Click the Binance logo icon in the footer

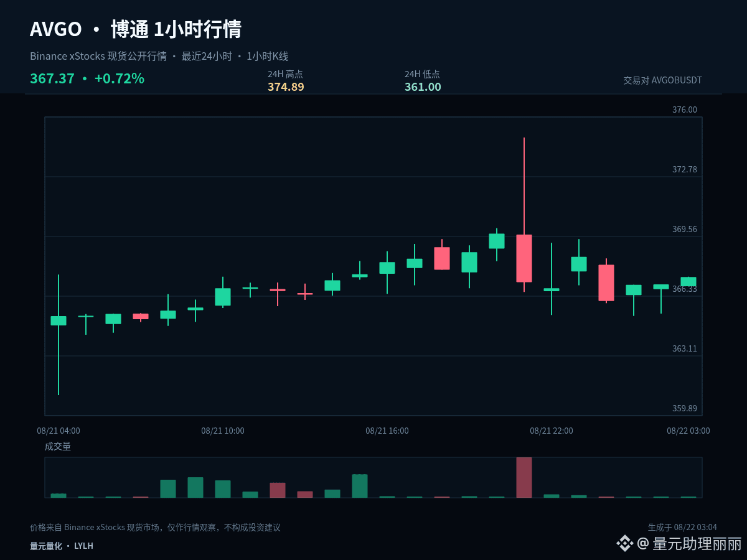tap(624, 544)
